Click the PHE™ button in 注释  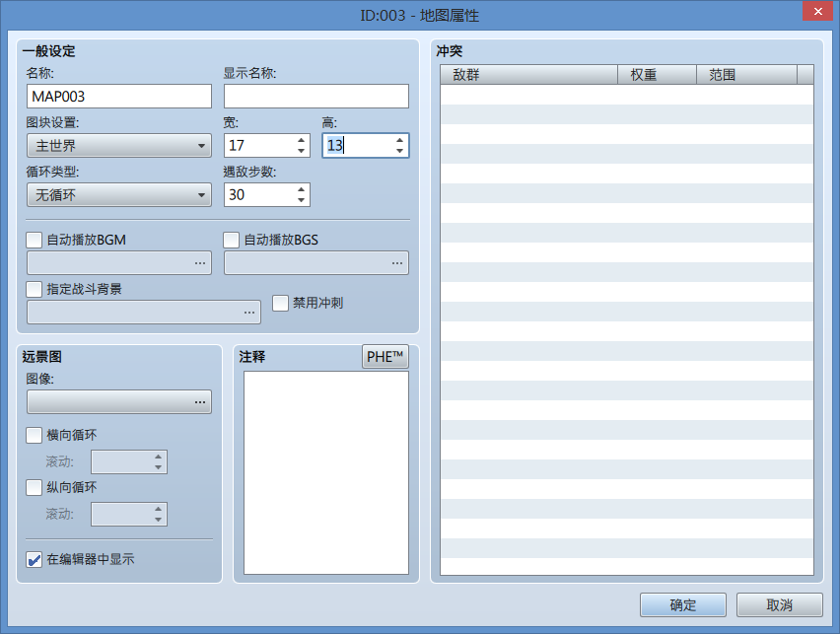click(385, 356)
